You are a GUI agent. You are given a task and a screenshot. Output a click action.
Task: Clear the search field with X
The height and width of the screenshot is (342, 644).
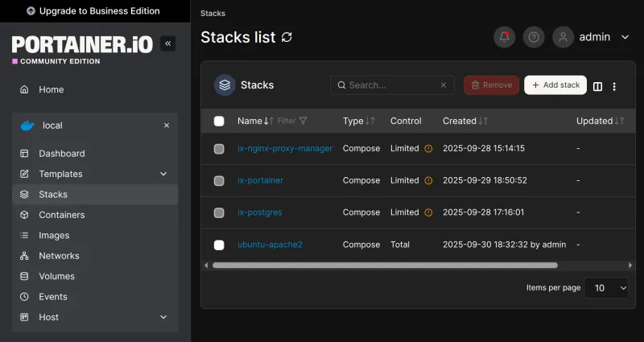click(443, 85)
